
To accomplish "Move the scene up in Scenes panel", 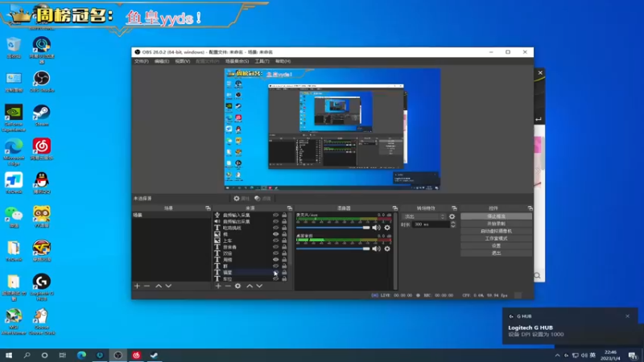I will [x=159, y=286].
